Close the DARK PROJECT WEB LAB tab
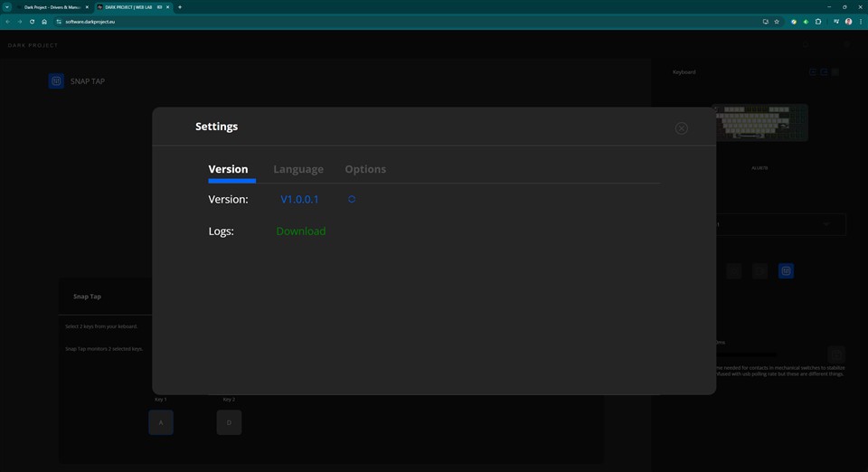This screenshot has height=472, width=868. pos(168,7)
